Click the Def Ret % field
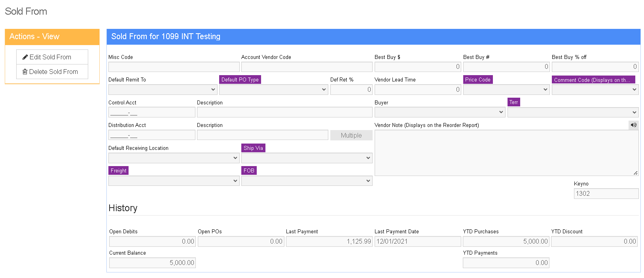 [351, 90]
